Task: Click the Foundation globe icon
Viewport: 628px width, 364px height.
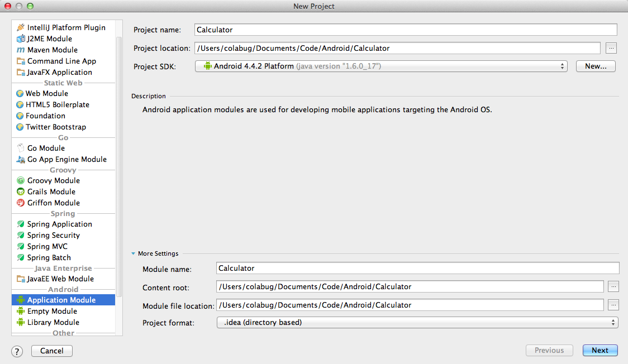Action: [20, 116]
